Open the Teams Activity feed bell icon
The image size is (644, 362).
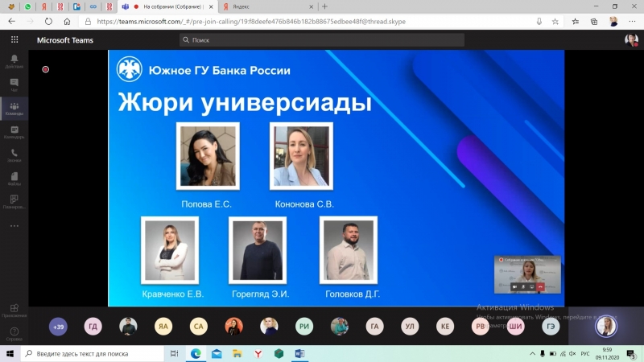(14, 61)
